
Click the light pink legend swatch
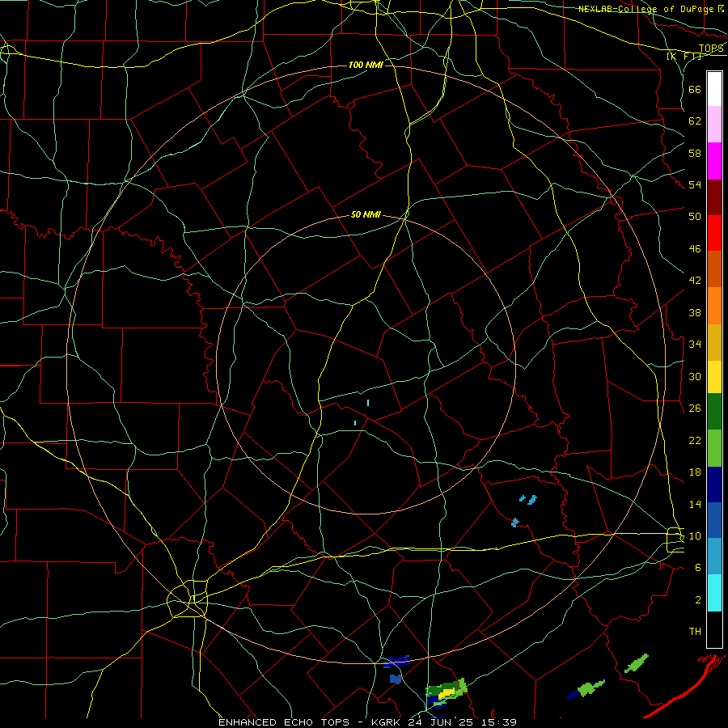pos(714,124)
